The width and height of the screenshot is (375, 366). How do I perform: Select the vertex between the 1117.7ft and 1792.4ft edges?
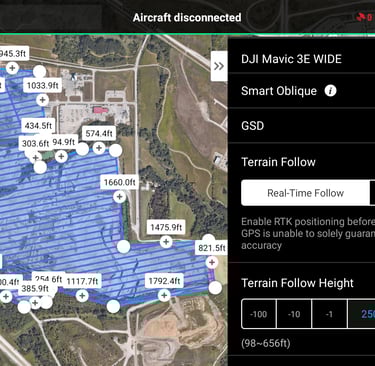pyautogui.click(x=113, y=306)
